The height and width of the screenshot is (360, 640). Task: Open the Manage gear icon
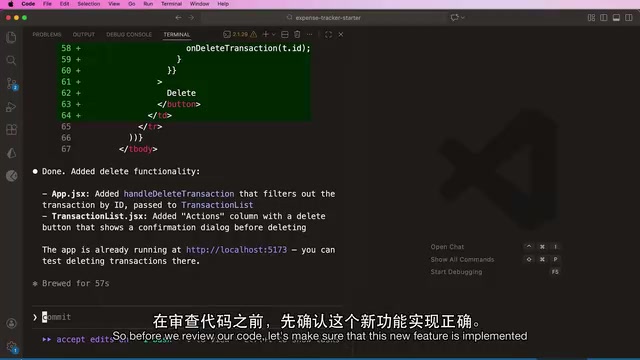coord(11,347)
